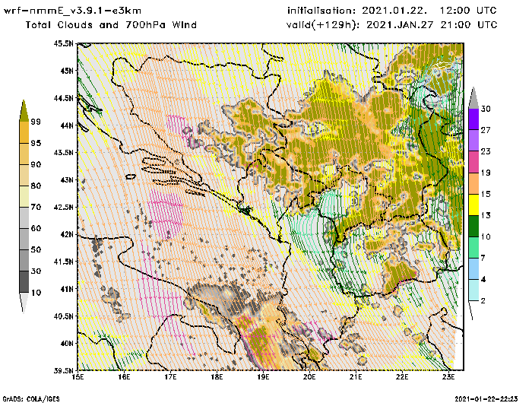Select the orange swatch between 15 and 19 on the wind legend
The image size is (532, 403).
pyautogui.click(x=473, y=183)
